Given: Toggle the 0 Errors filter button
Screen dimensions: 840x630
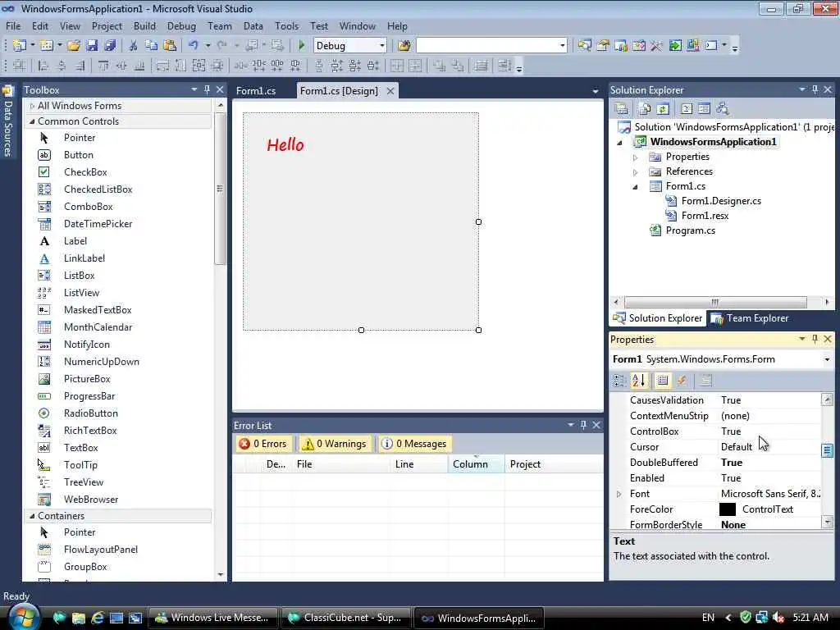Looking at the screenshot, I should point(264,444).
